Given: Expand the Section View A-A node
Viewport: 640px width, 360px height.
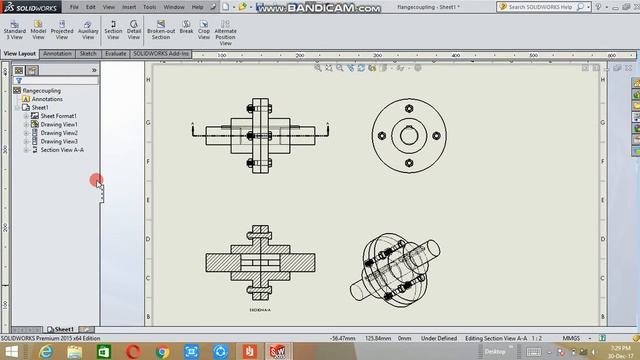Looking at the screenshot, I should point(26,150).
